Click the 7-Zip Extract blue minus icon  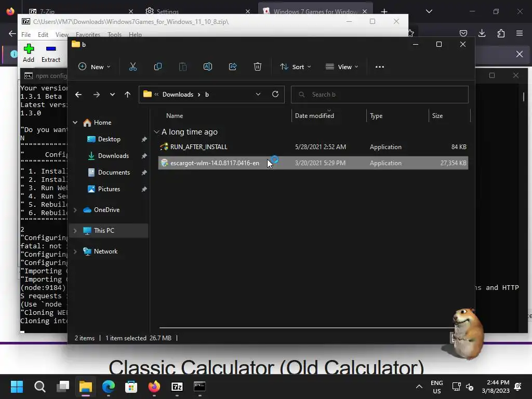[x=51, y=49]
